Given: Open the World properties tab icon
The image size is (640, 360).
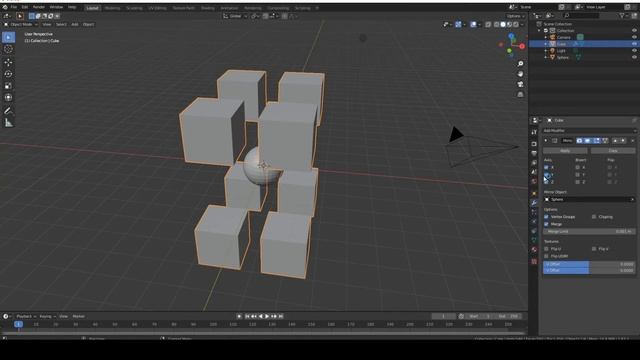Looking at the screenshot, I should 534,181.
